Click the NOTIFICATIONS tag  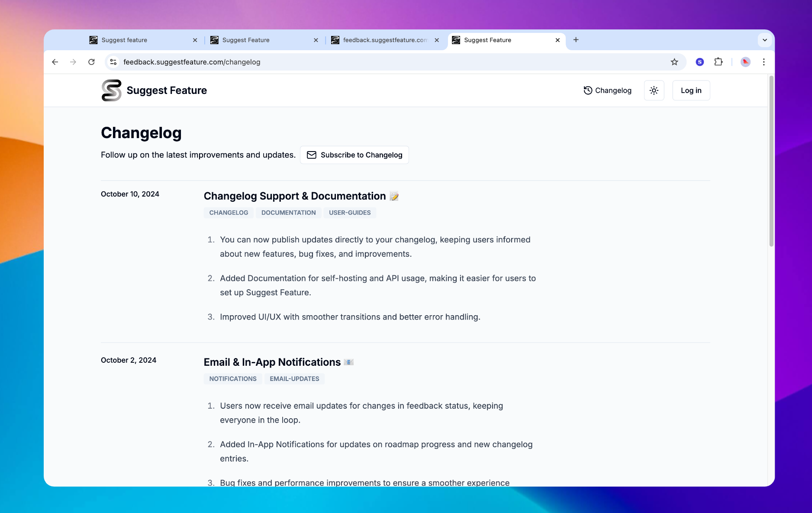[233, 379]
